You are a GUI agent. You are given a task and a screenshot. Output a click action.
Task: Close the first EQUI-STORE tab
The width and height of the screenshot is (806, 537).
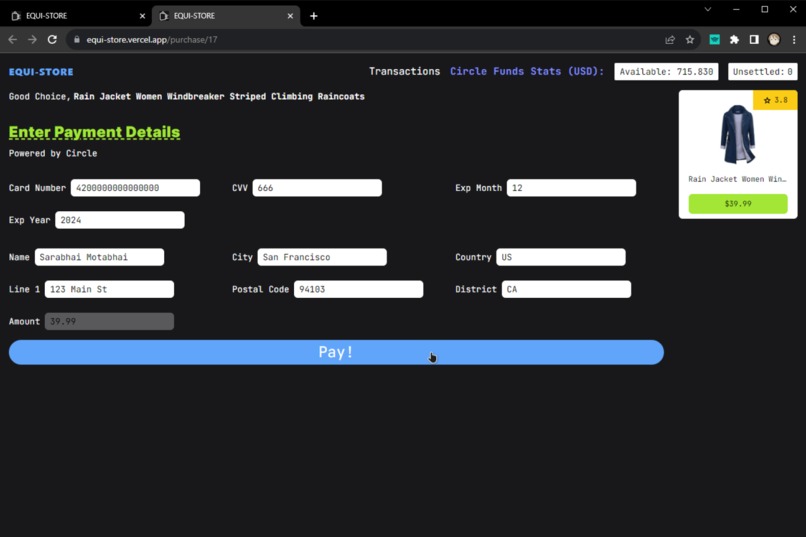coord(142,16)
